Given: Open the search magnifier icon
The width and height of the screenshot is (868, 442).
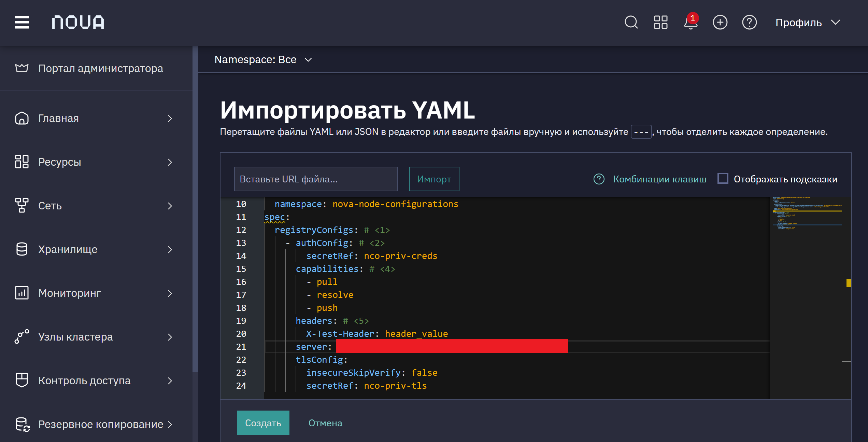Looking at the screenshot, I should [631, 23].
